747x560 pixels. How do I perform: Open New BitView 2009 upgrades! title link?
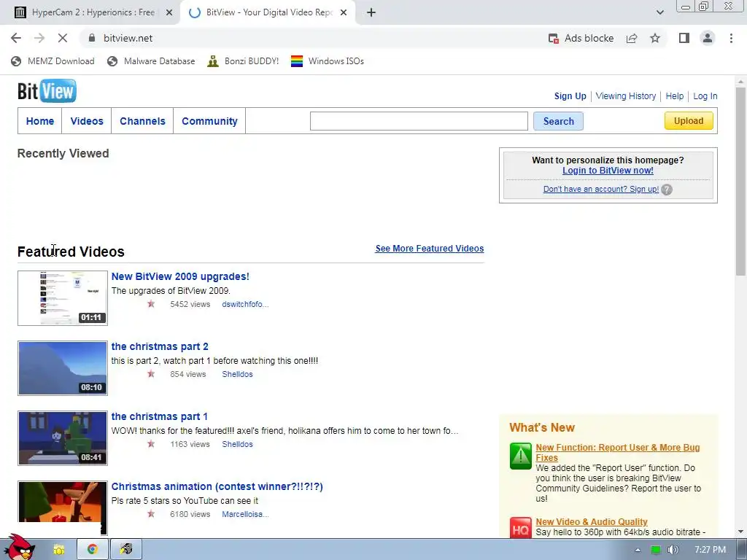180,276
